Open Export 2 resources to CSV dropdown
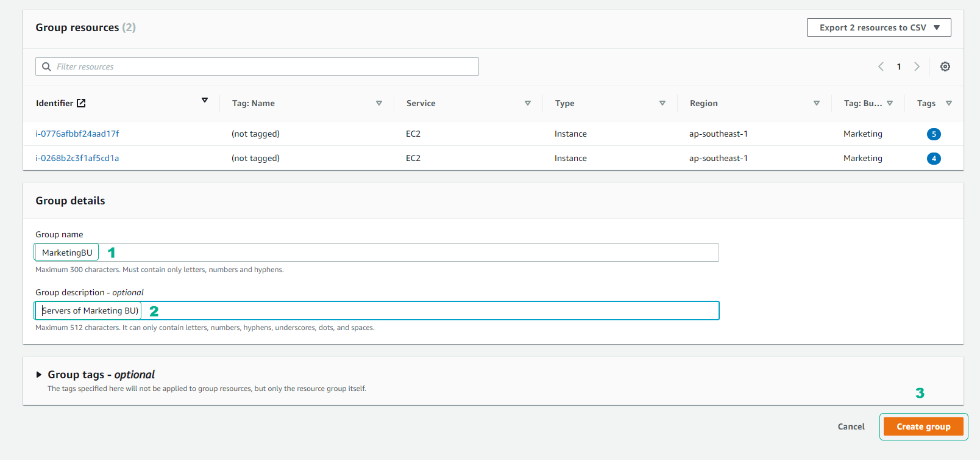Viewport: 980px width, 460px height. coord(879,27)
